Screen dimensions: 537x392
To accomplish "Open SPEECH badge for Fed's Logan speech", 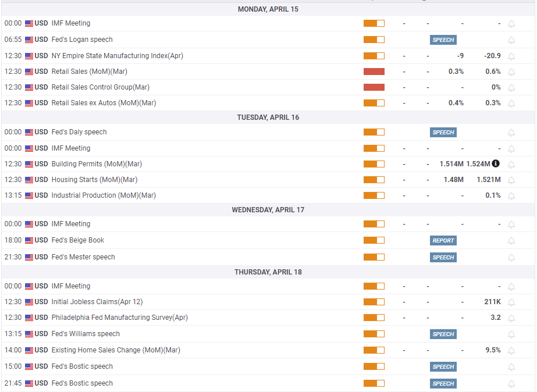I will 443,40.
